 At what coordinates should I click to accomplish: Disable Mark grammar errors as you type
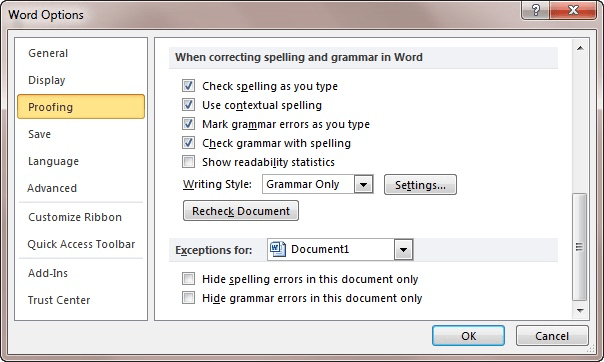[x=188, y=124]
